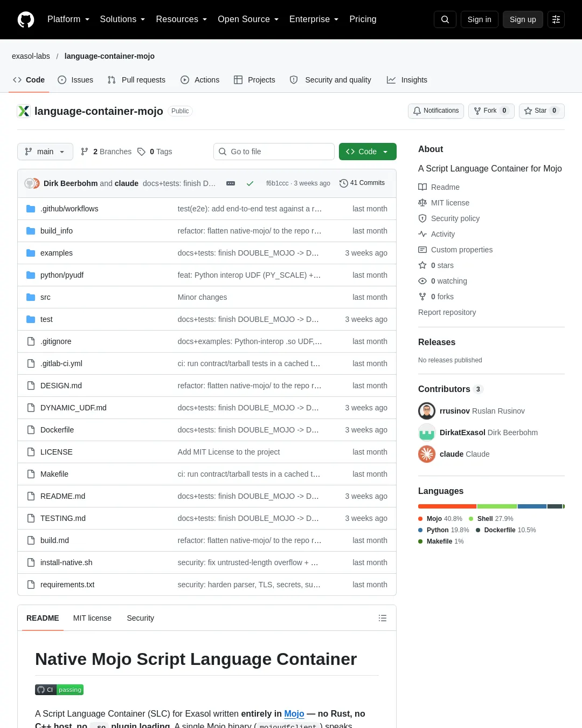
Task: Expand the Enterprise menu
Action: pyautogui.click(x=314, y=19)
